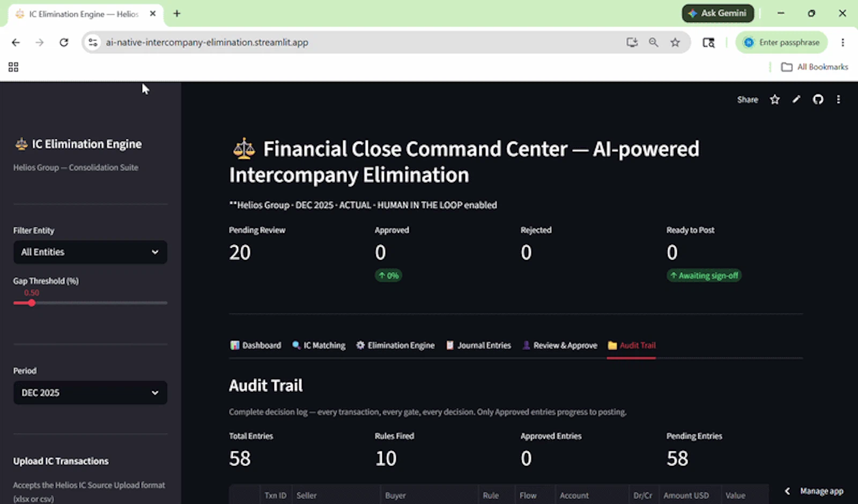Click the Total Entries value 58

coord(240,458)
